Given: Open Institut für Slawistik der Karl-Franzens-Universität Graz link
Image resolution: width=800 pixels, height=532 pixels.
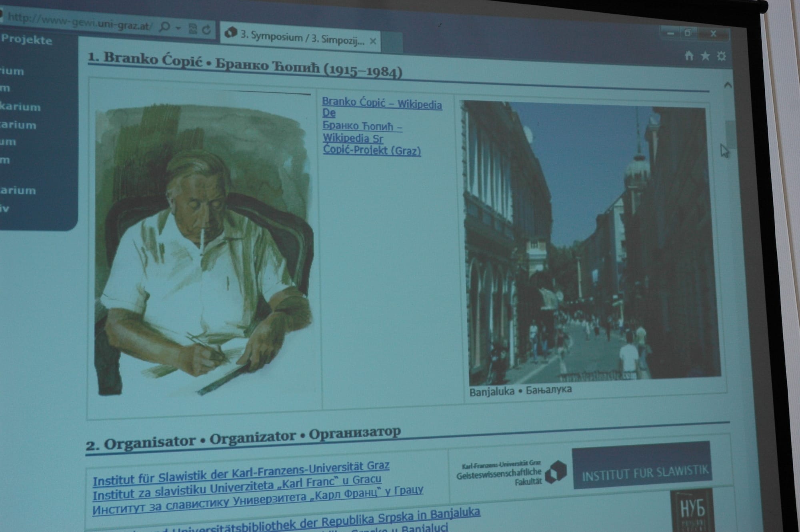Looking at the screenshot, I should [241, 473].
